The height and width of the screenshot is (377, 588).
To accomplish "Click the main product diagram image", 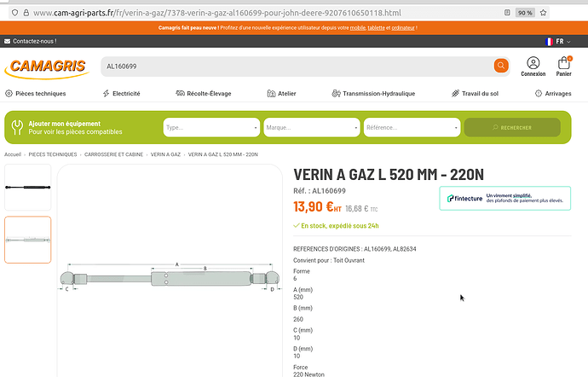I will pos(170,277).
